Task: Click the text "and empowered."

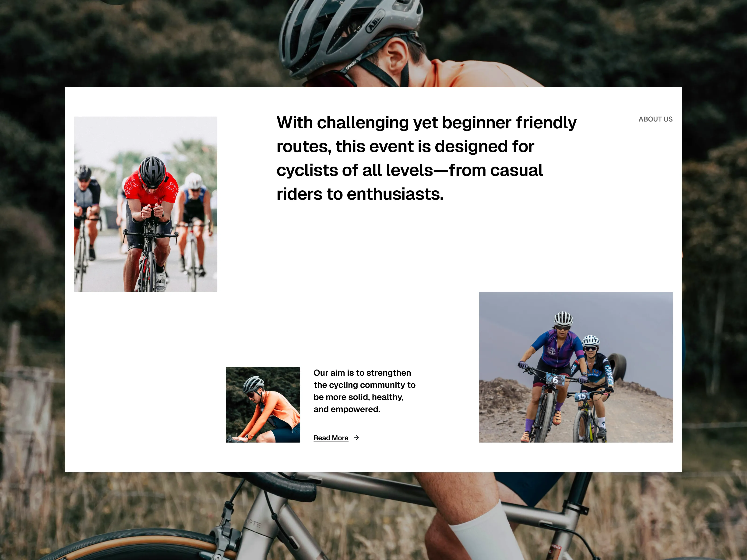Action: pos(347,409)
